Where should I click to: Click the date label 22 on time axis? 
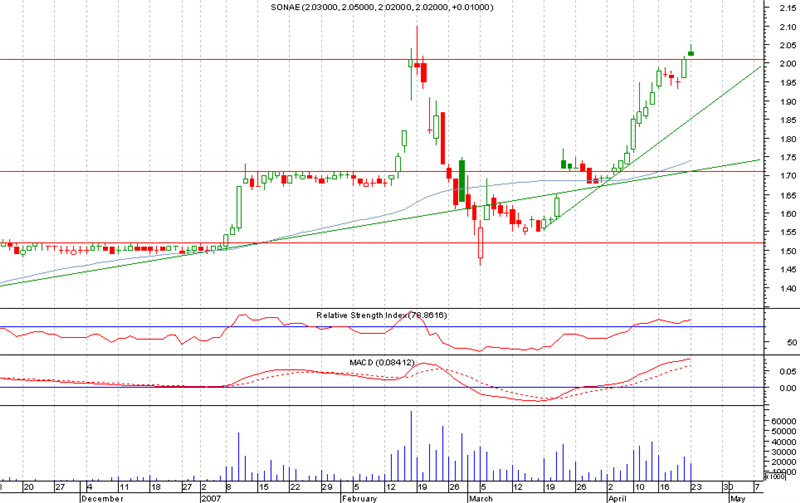click(295, 487)
